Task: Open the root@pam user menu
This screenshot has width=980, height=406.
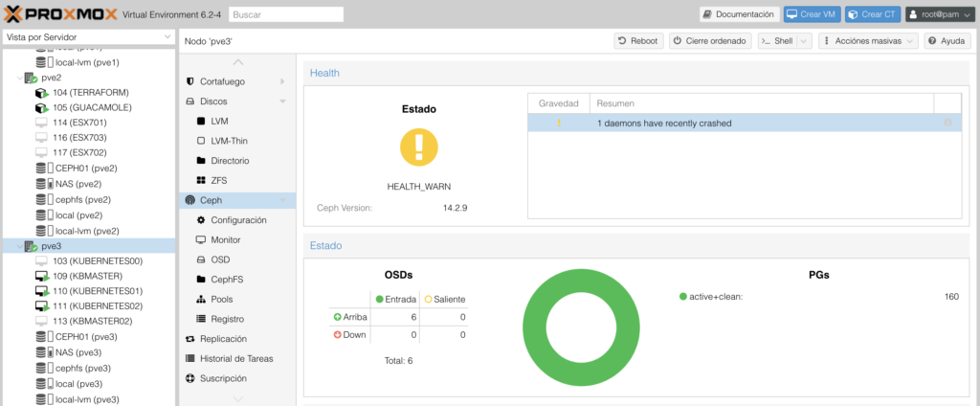Action: [x=939, y=13]
